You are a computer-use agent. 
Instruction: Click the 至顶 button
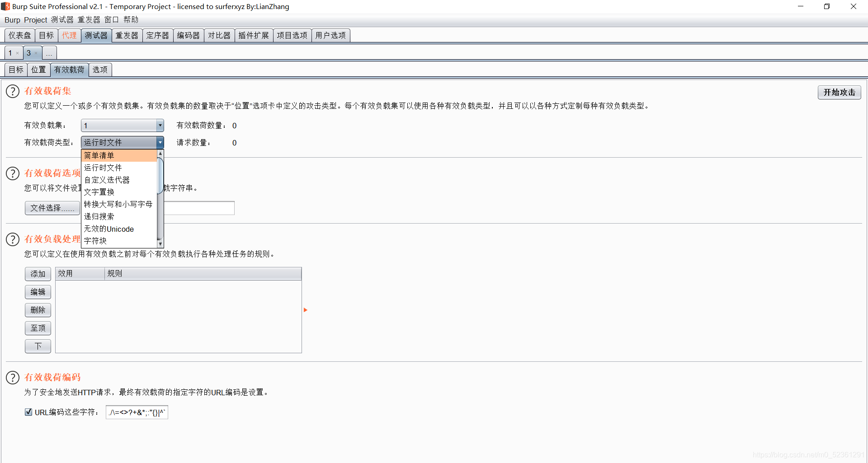click(38, 328)
